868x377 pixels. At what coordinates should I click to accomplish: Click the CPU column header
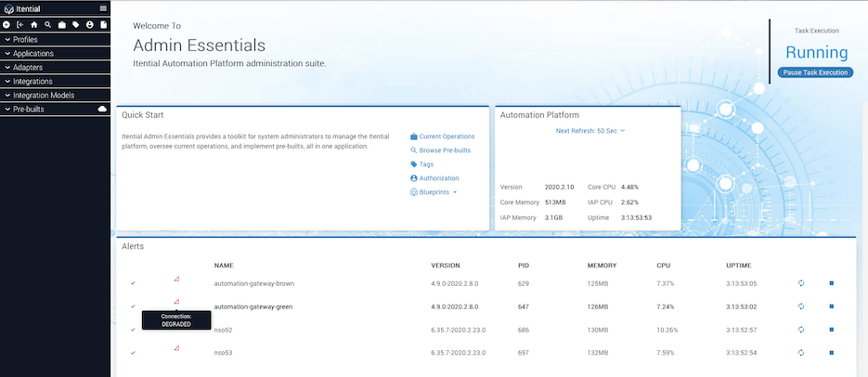point(663,266)
